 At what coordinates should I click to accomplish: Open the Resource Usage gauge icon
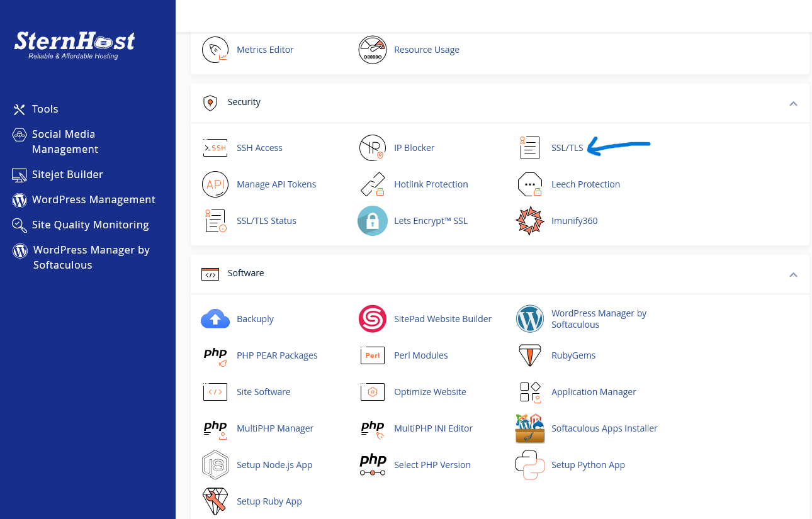click(372, 50)
